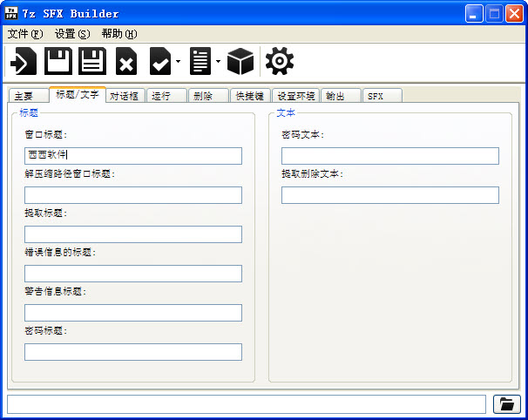Click the Save floppy disk icon
This screenshot has width=528, height=420.
tap(58, 62)
